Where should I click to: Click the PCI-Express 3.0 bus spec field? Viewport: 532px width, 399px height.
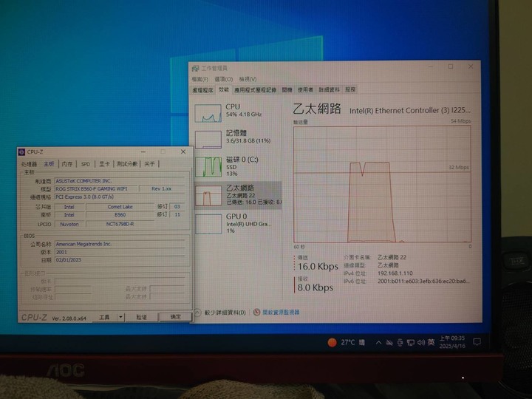(120, 197)
